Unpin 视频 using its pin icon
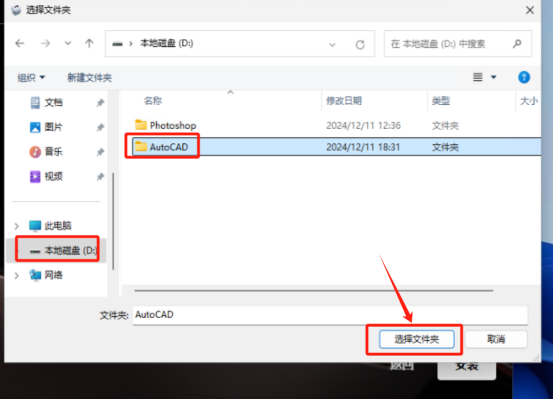 point(100,177)
